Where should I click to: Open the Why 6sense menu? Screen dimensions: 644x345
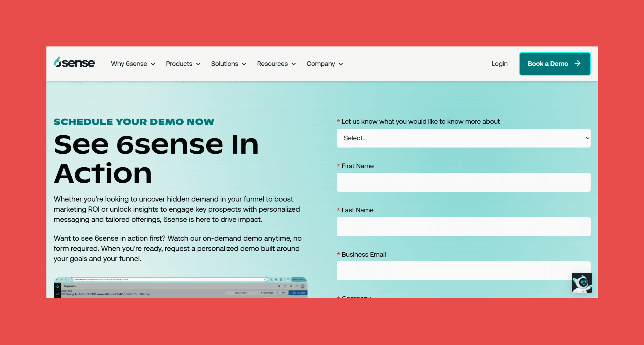pyautogui.click(x=133, y=64)
